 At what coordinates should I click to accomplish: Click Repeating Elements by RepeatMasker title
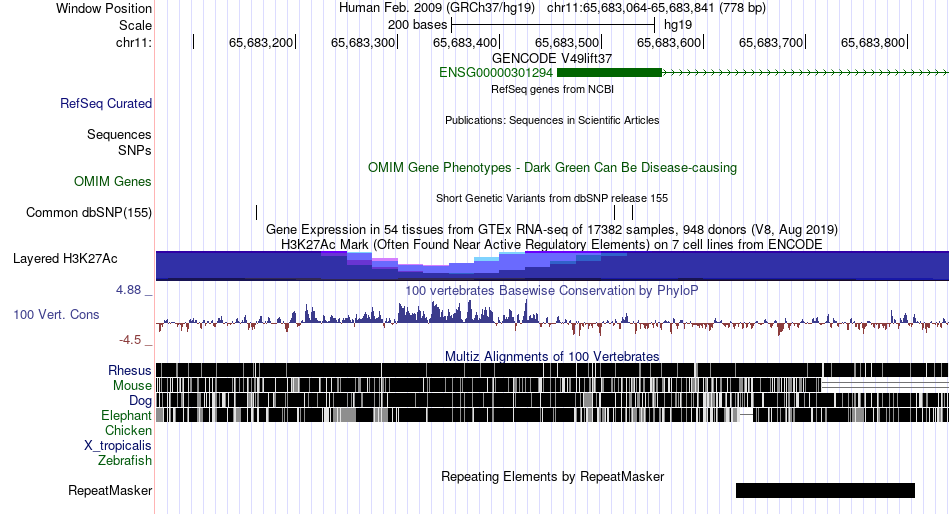tap(552, 476)
